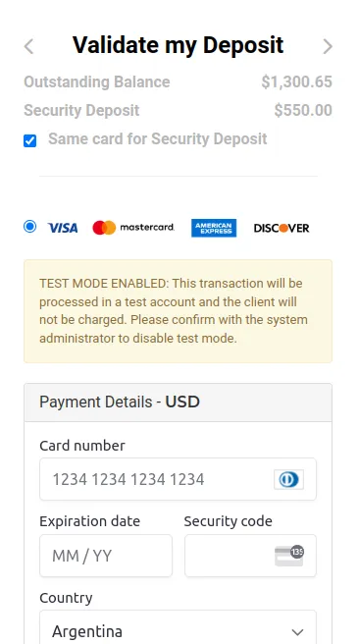
Task: Focus the Card number field
Action: [x=178, y=479]
